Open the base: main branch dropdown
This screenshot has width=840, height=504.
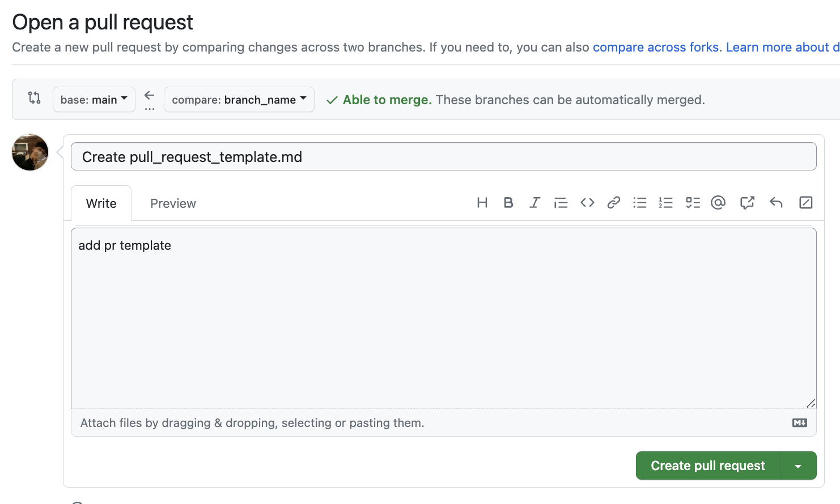[x=94, y=100]
